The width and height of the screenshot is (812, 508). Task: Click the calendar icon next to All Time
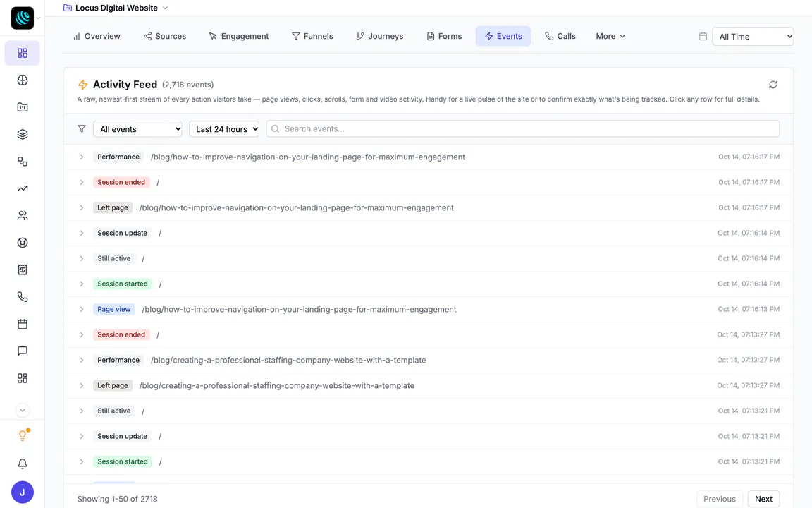(703, 36)
